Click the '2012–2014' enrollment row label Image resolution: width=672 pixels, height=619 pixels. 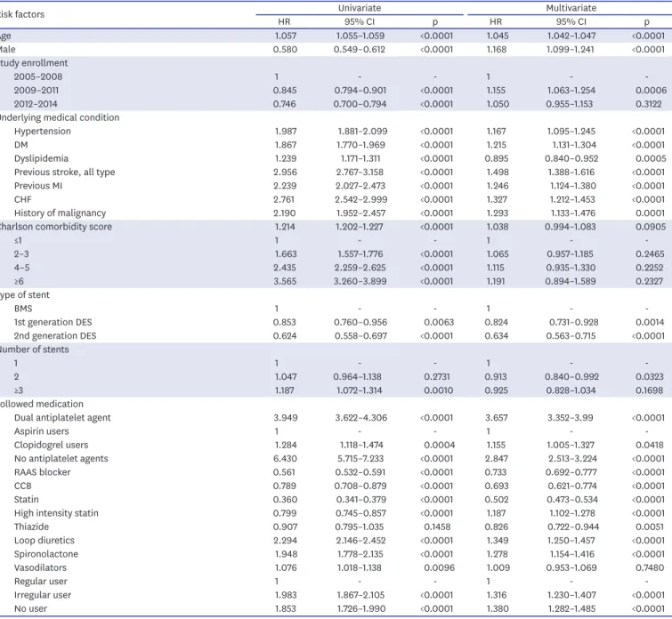pyautogui.click(x=36, y=104)
